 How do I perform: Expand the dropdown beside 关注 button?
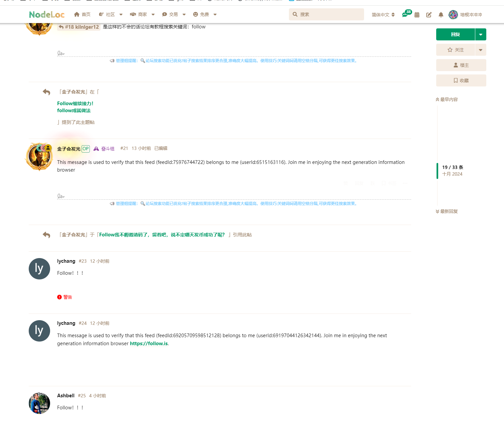click(481, 50)
